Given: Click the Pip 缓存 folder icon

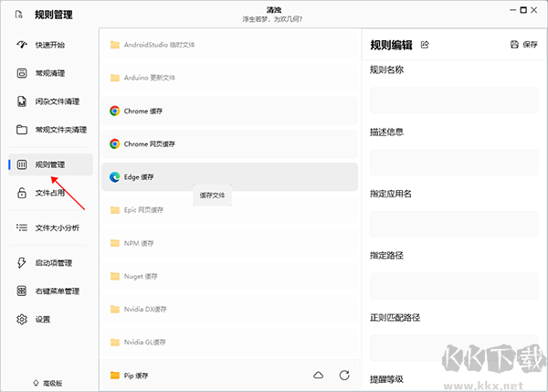Looking at the screenshot, I should 115,376.
